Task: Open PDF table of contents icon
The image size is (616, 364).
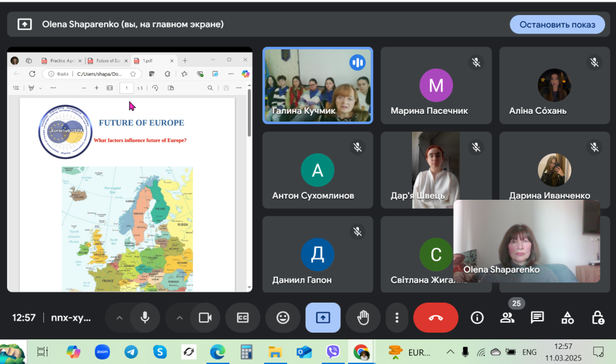Action: point(16,88)
